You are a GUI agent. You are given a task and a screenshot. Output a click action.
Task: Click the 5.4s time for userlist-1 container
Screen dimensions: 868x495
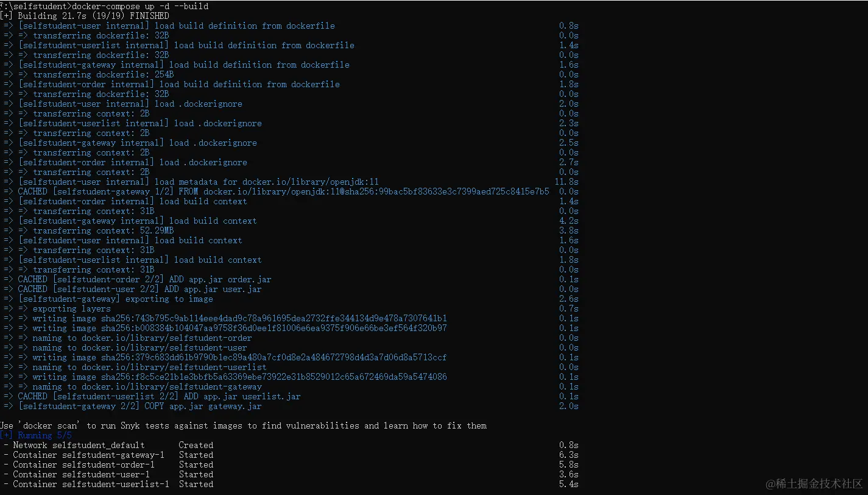(x=569, y=484)
